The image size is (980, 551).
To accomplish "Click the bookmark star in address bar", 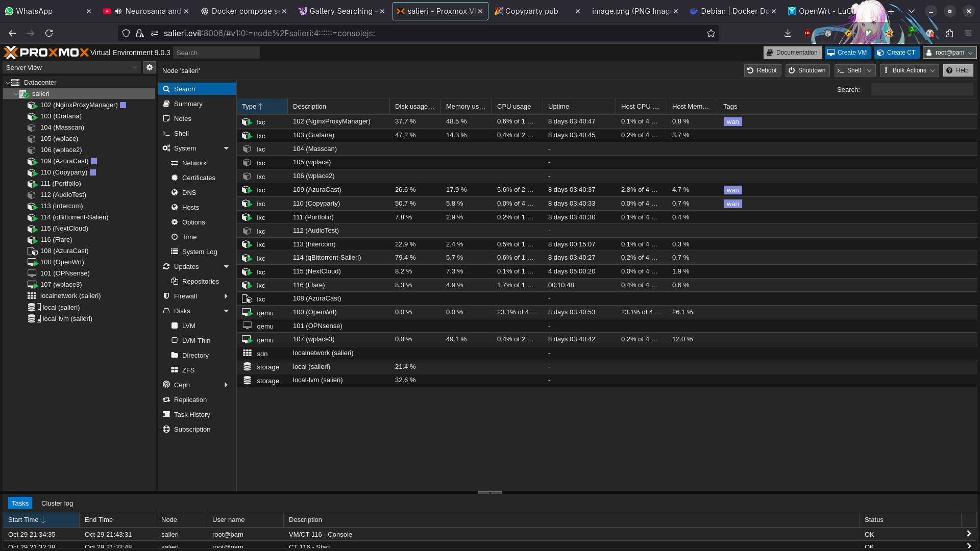I will click(710, 33).
